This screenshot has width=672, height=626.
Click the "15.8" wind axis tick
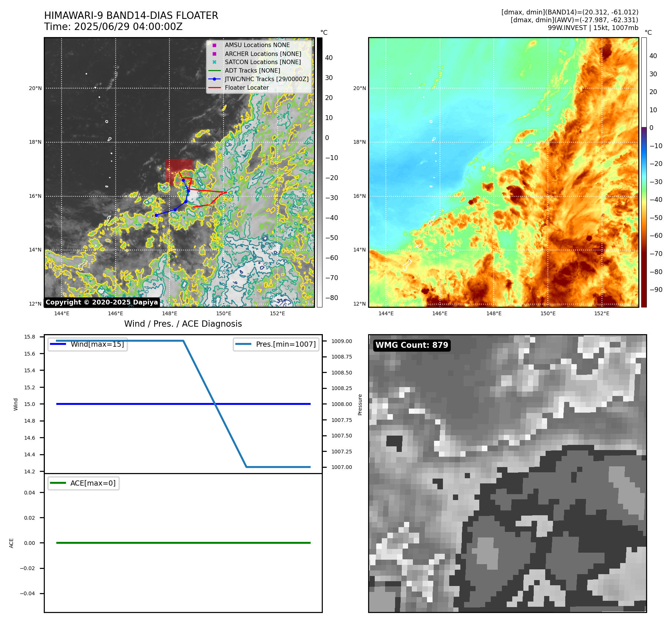tap(30, 337)
